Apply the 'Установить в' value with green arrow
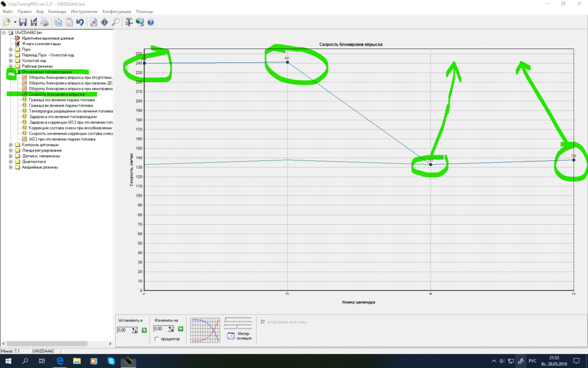Viewport: 588px width, 368px height. pos(144,330)
